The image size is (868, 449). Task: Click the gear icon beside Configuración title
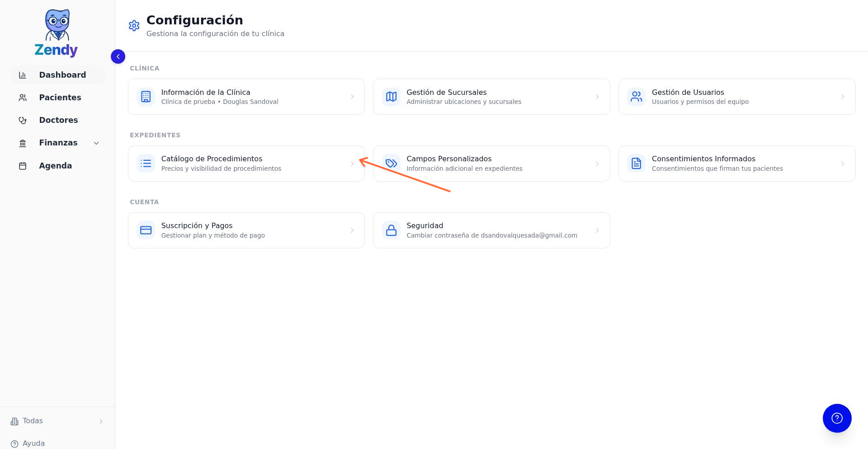tap(134, 26)
